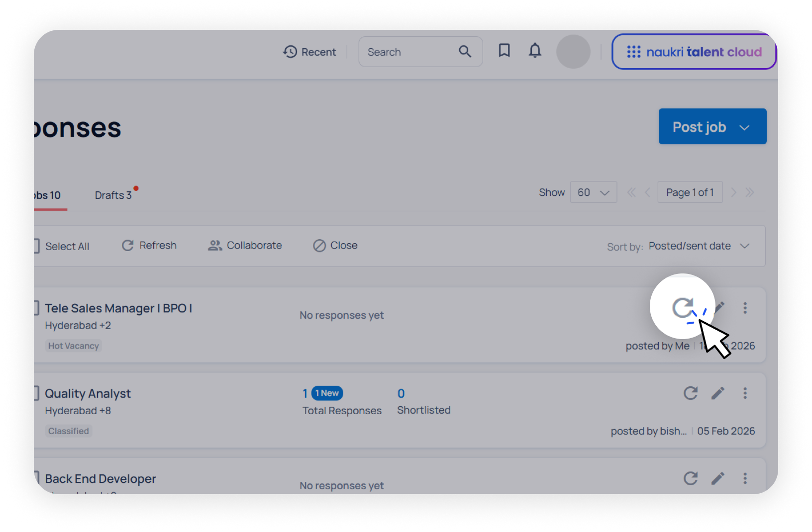
Task: Open the notifications bell
Action: tap(535, 51)
